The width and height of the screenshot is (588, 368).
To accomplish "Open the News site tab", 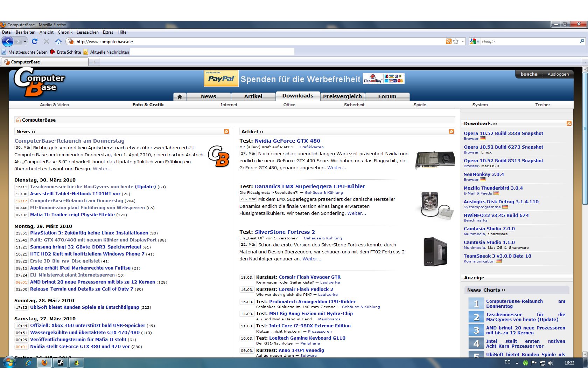I will (209, 96).
